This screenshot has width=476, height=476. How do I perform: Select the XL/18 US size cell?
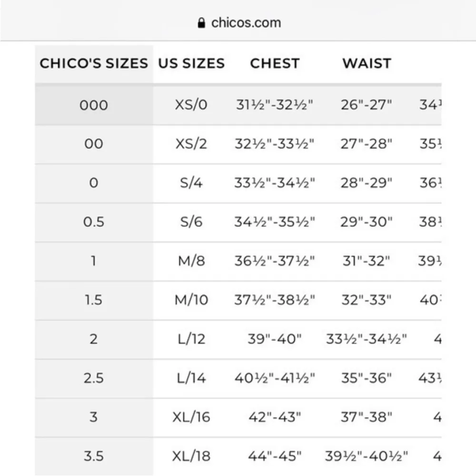[x=191, y=456]
